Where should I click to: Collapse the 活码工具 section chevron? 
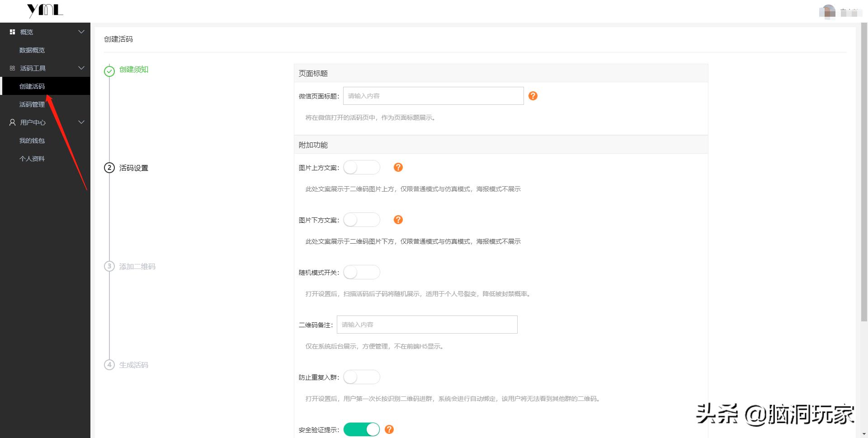(81, 68)
